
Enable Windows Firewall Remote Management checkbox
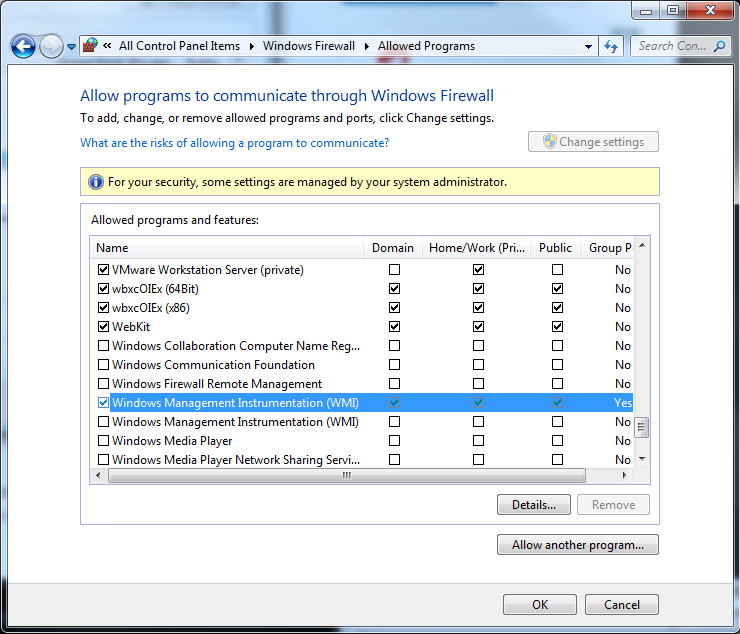pos(103,384)
